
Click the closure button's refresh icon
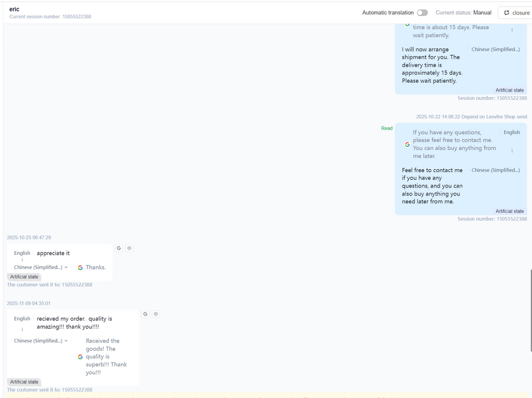(x=507, y=12)
